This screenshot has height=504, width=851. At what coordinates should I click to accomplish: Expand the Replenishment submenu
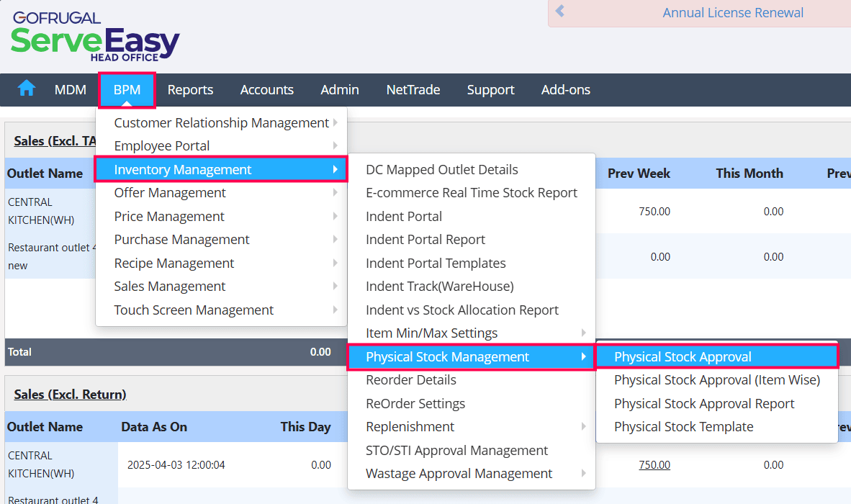[410, 427]
